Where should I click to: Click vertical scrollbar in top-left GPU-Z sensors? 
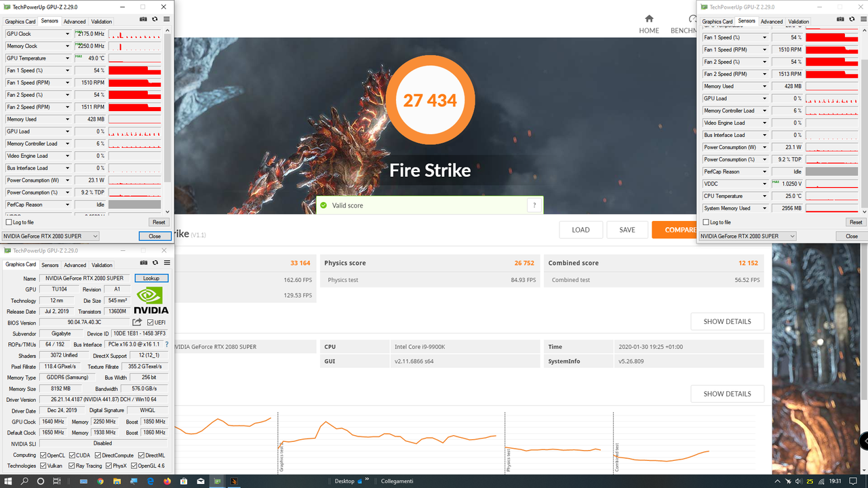click(168, 108)
